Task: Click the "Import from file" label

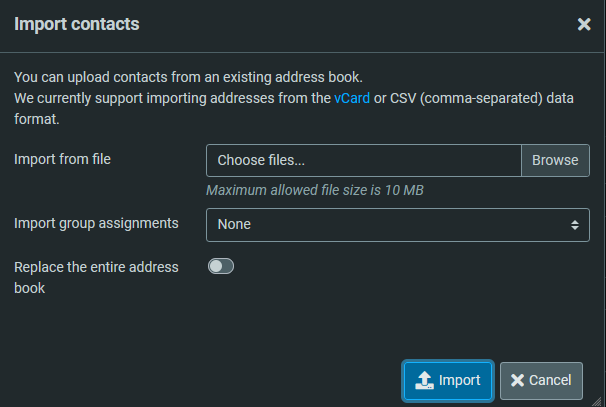Action: click(62, 159)
